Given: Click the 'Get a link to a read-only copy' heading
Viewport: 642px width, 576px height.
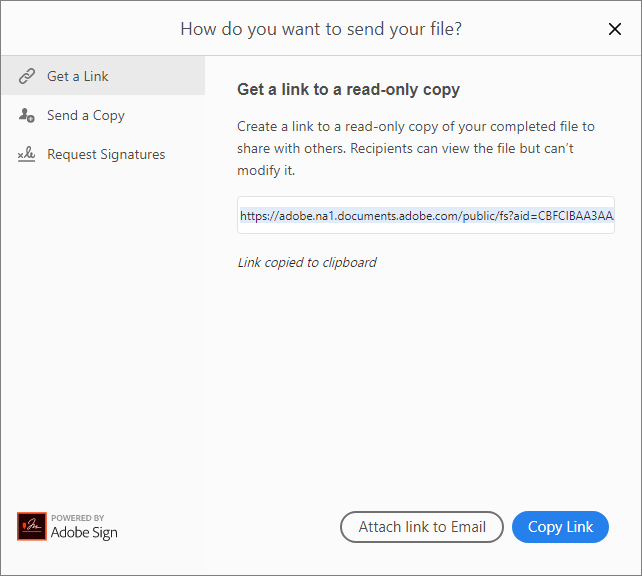Looking at the screenshot, I should (x=348, y=90).
